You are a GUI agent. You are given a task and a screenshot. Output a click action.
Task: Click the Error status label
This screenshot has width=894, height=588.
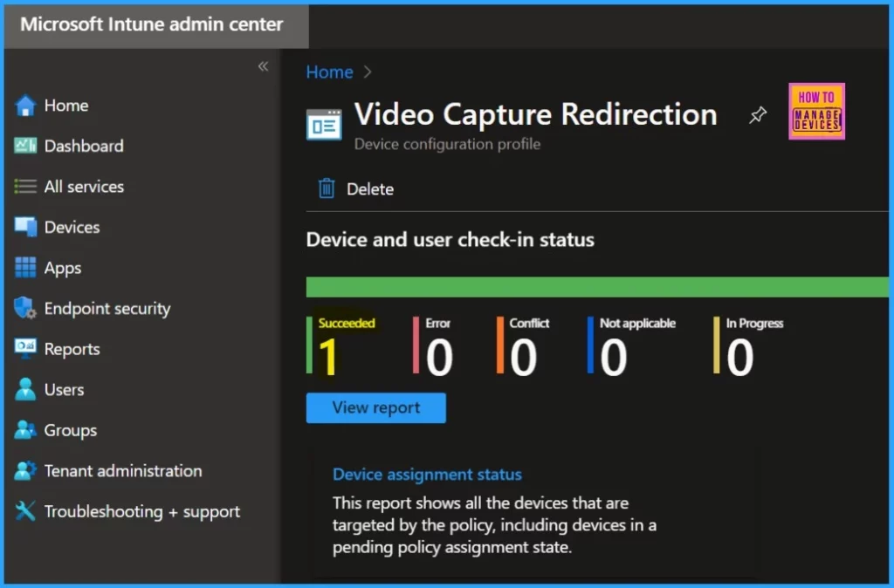point(438,323)
